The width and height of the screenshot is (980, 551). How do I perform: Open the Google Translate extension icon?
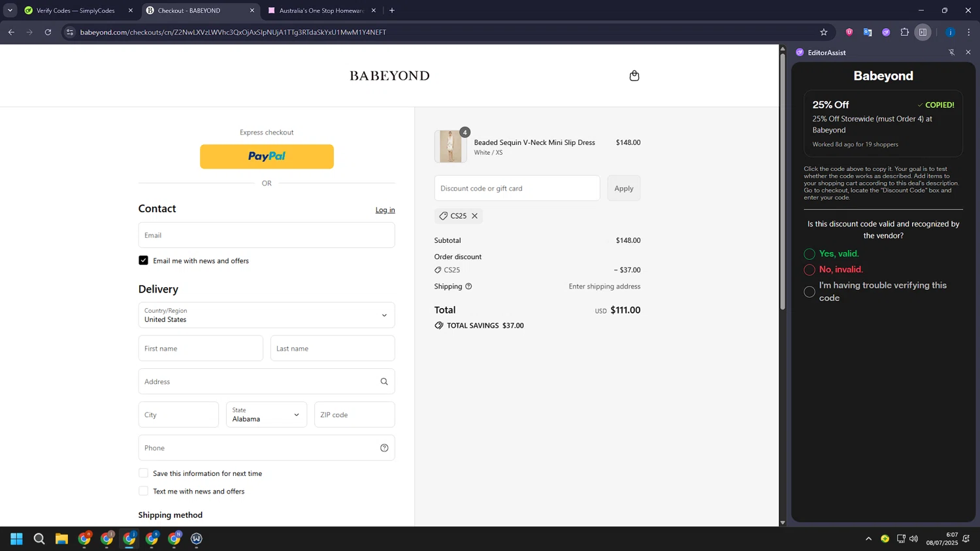(868, 32)
